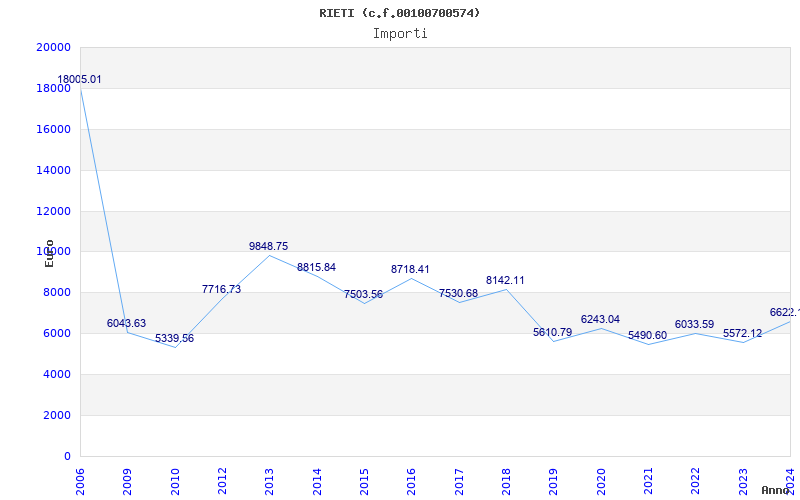Click the 6000 y-axis tick label

tap(57, 334)
